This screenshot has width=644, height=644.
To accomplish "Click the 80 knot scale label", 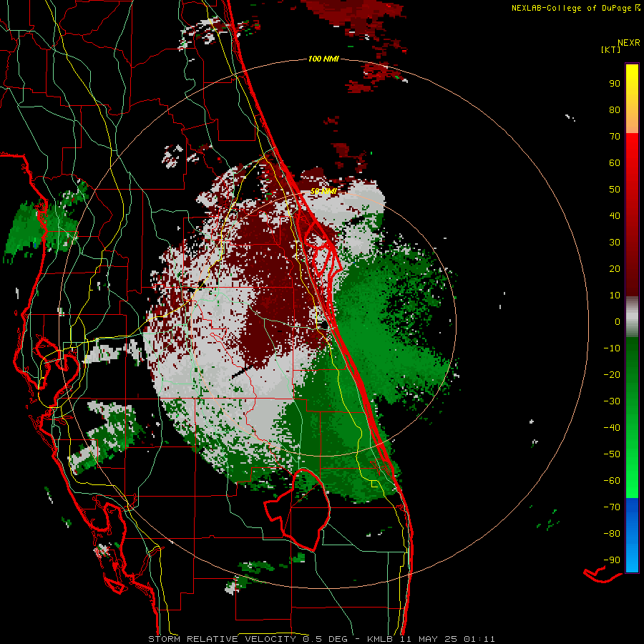I will [x=615, y=109].
